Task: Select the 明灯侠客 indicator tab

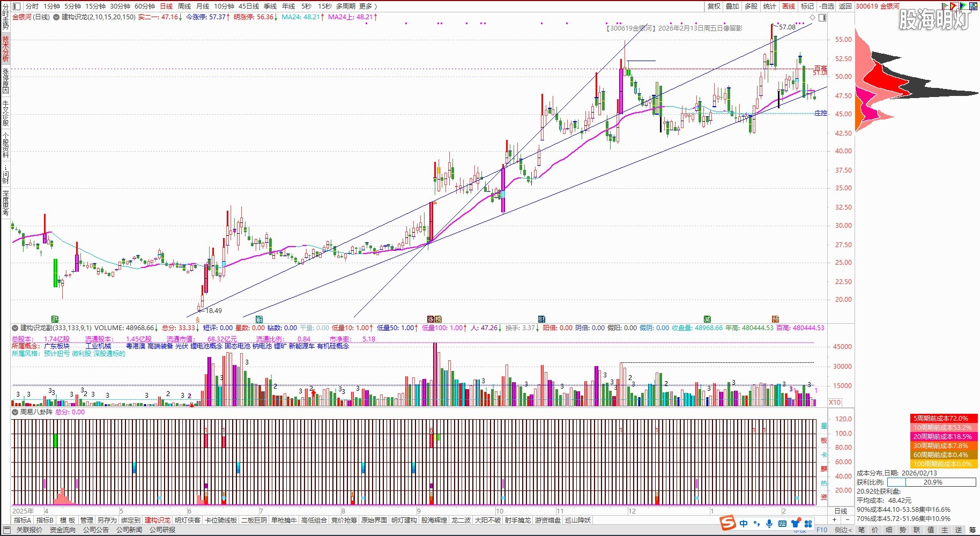Action: (187, 520)
